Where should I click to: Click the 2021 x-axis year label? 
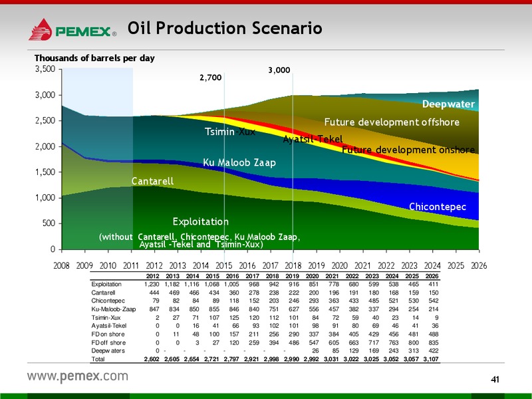(x=362, y=265)
